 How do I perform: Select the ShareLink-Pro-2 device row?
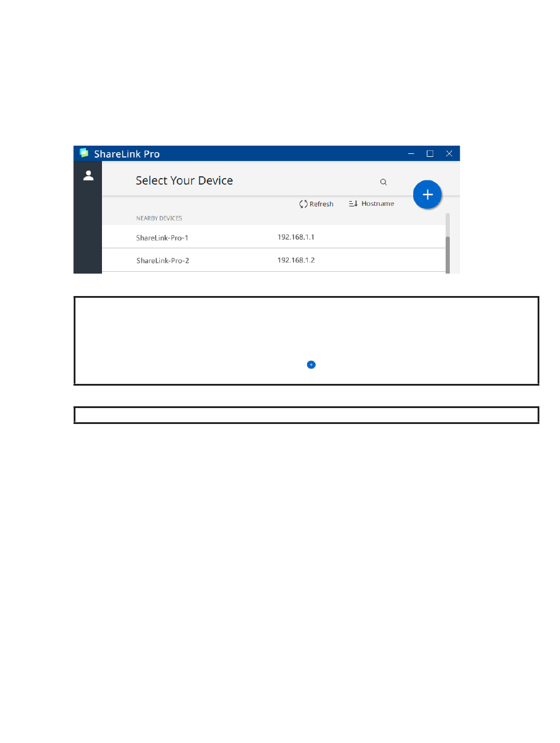pos(274,260)
